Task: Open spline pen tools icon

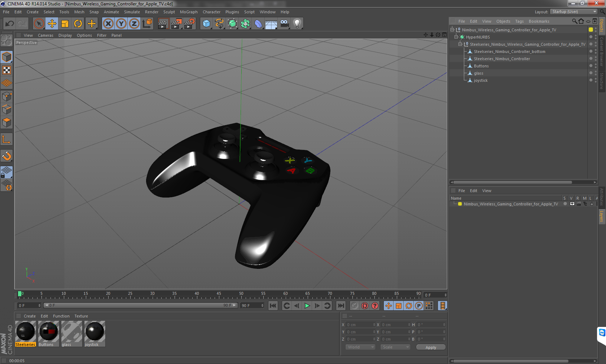Action: click(x=219, y=24)
